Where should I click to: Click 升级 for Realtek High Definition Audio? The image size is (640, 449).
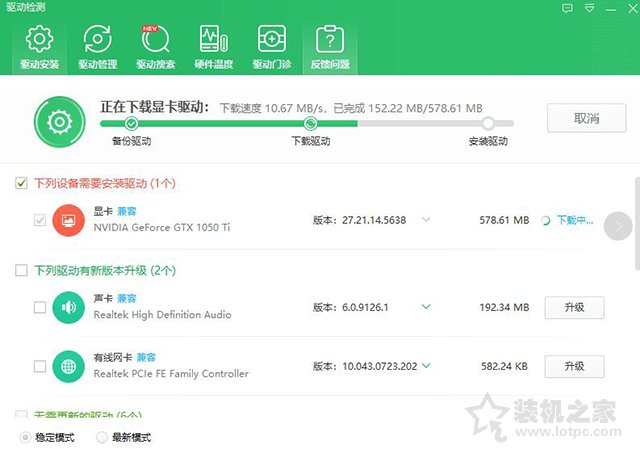tap(574, 307)
